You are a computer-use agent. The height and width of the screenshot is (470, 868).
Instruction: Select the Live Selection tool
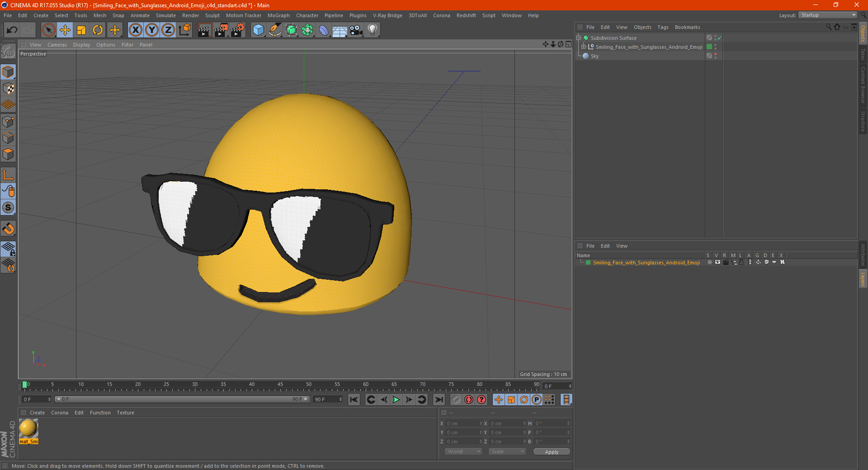pyautogui.click(x=48, y=30)
